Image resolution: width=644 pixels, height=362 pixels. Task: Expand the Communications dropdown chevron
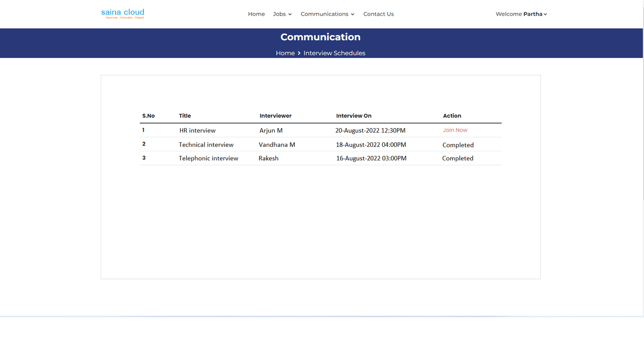(352, 15)
